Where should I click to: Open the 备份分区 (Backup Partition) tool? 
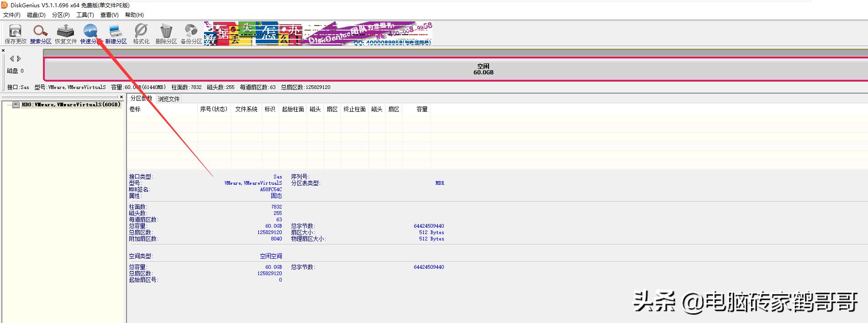tap(191, 33)
